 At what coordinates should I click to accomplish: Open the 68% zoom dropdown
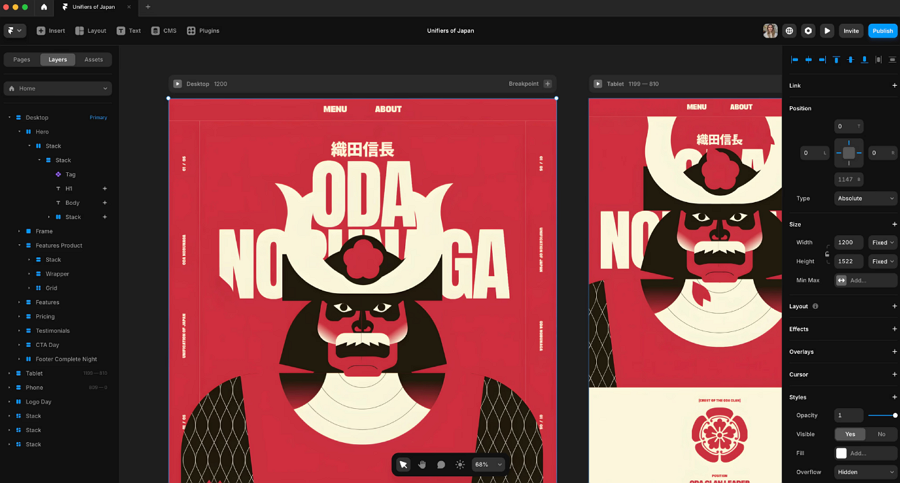coord(488,465)
